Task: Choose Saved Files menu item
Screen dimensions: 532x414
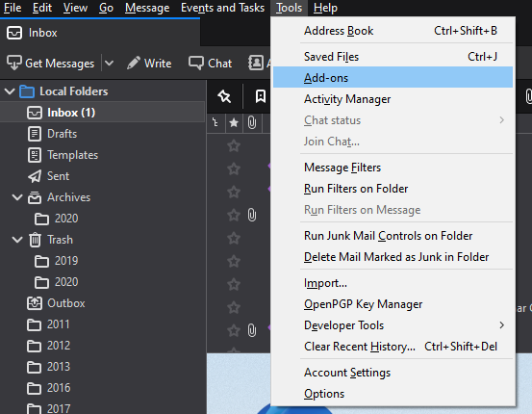Action: (x=393, y=57)
